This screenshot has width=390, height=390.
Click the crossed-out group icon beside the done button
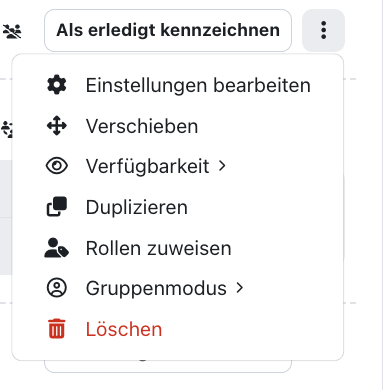(12, 31)
